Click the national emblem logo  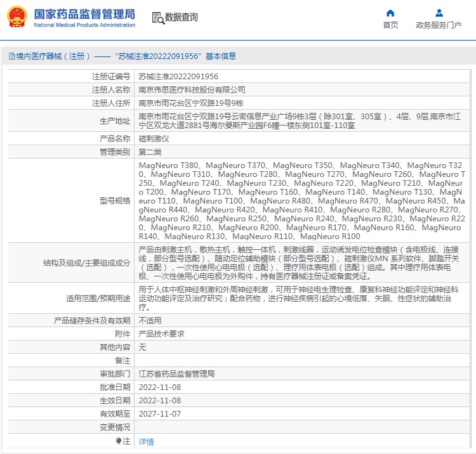pos(17,17)
